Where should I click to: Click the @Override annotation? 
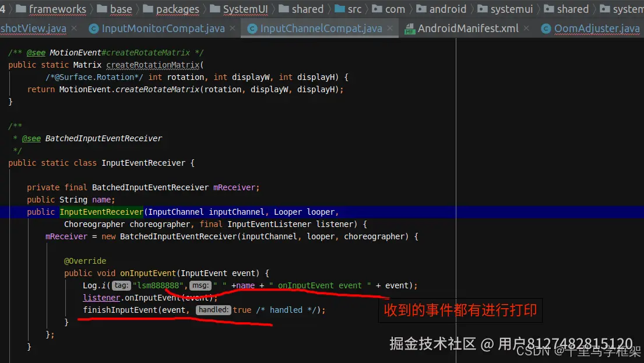[85, 261]
